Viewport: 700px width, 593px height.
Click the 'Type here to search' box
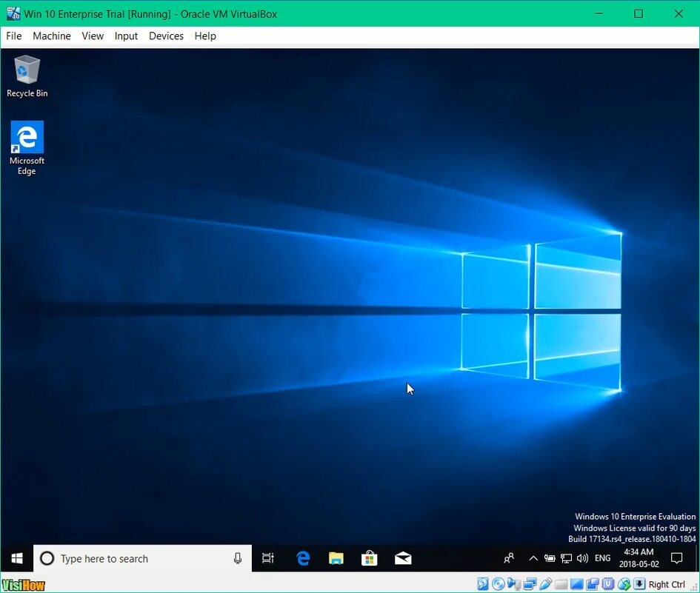tap(143, 559)
